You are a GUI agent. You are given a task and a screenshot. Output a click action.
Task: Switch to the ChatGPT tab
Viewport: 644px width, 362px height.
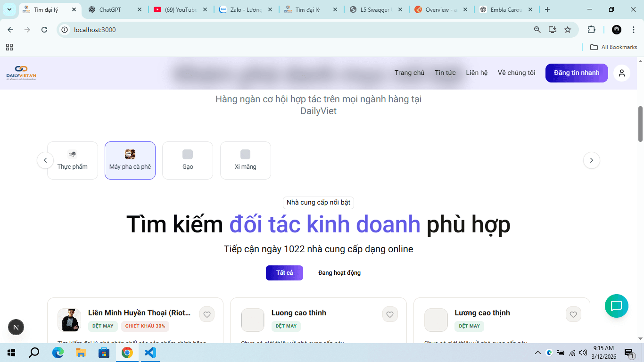click(116, 9)
